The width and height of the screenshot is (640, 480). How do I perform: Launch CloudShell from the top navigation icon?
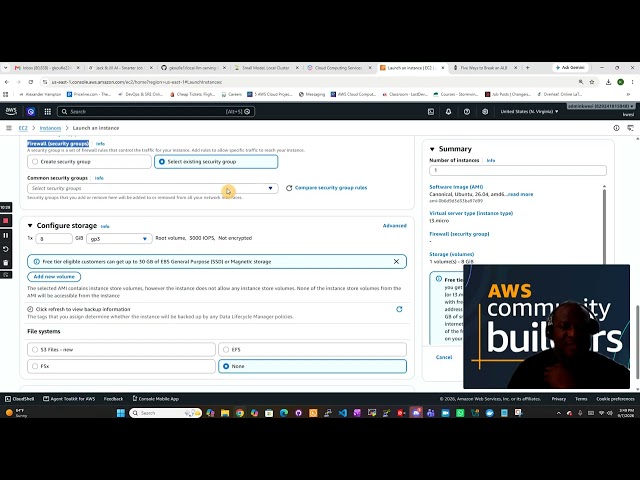pyautogui.click(x=431, y=111)
